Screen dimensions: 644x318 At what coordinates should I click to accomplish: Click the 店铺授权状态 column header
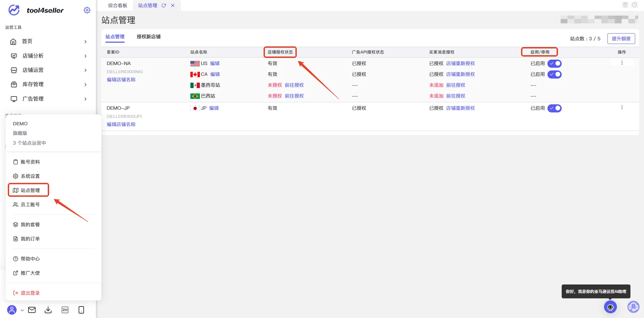click(x=280, y=52)
